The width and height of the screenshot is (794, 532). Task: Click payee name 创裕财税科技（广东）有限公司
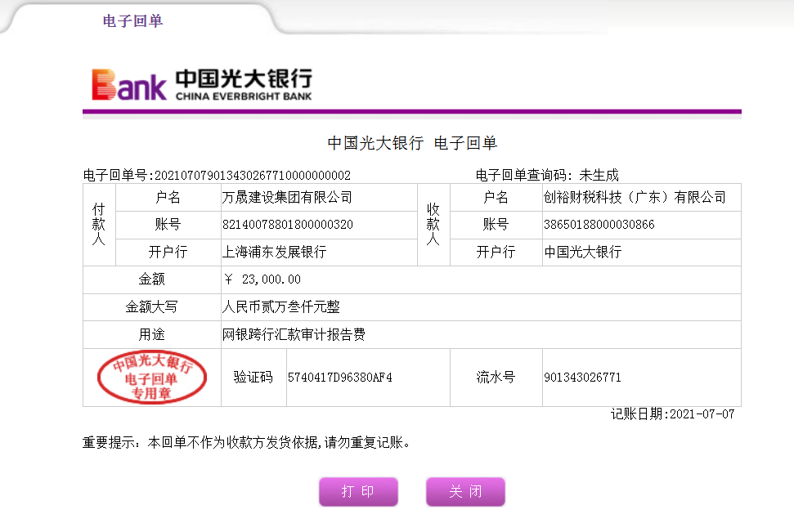tap(635, 198)
